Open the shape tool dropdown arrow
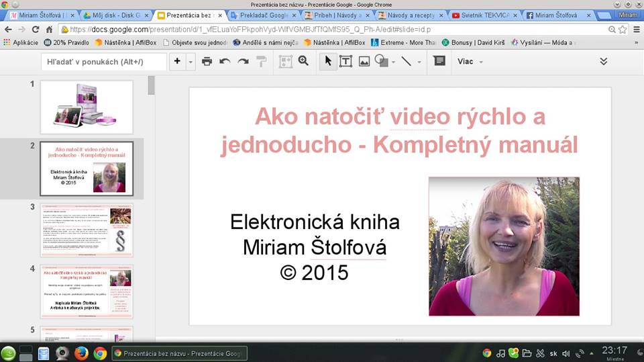The height and width of the screenshot is (362, 644). point(394,62)
